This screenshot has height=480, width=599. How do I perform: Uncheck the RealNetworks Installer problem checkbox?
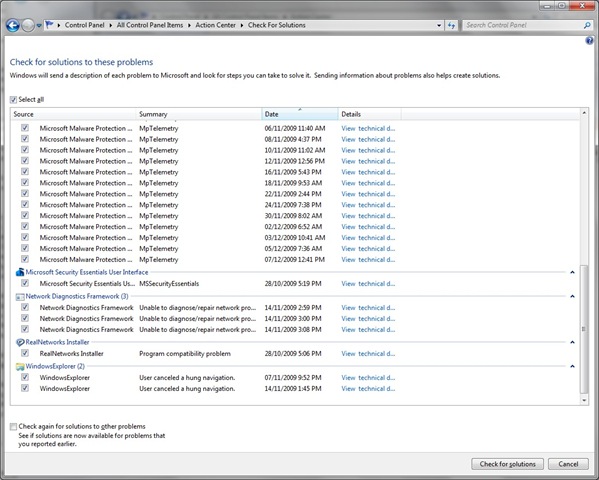[x=25, y=353]
